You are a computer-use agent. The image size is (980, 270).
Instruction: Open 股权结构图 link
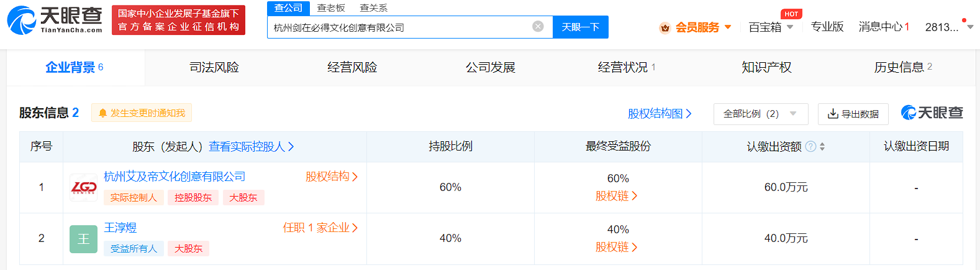coord(660,113)
